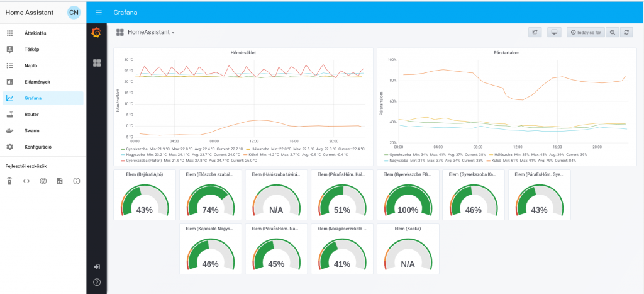Image resolution: width=644 pixels, height=294 pixels.
Task: Click the Home Assistant title text
Action: [x=29, y=13]
